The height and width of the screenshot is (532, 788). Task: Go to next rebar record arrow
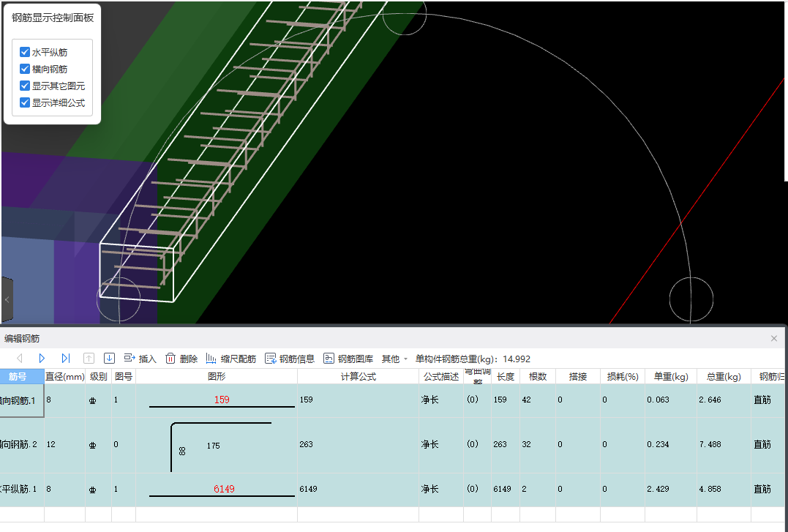pos(42,359)
